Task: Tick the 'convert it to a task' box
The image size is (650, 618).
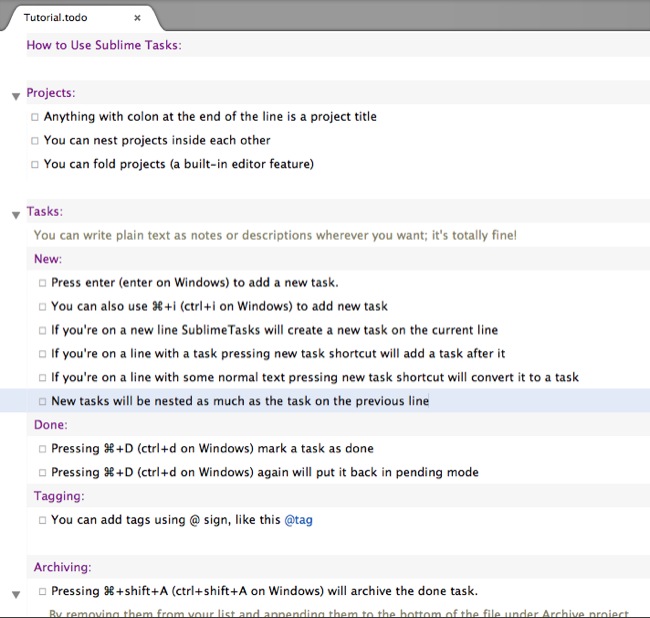Action: 42,378
